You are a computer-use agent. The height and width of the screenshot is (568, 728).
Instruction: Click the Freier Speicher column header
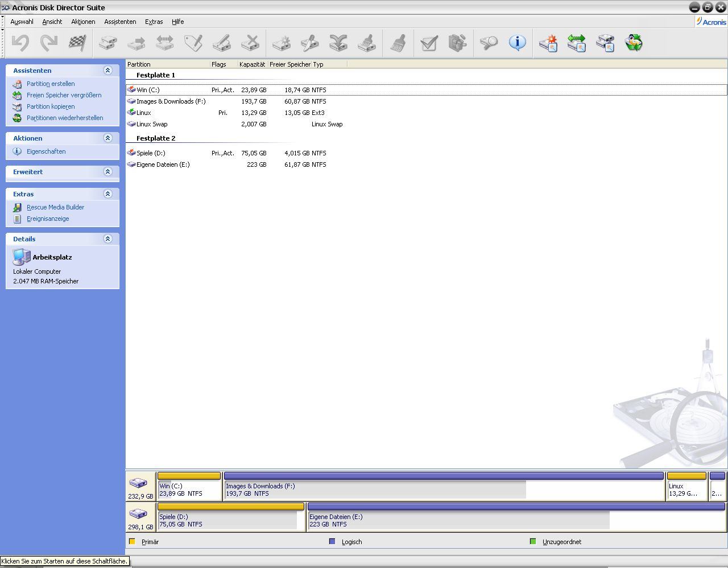point(289,64)
